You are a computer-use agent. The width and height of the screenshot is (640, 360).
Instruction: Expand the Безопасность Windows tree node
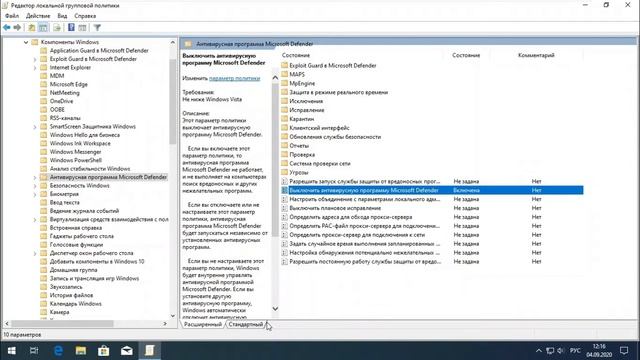[35, 186]
